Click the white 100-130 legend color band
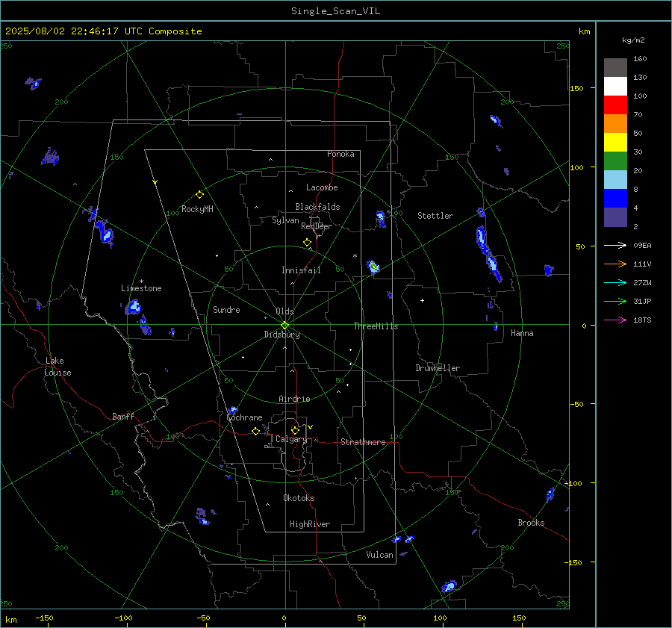Viewport: 672px width, 628px height. (x=615, y=86)
